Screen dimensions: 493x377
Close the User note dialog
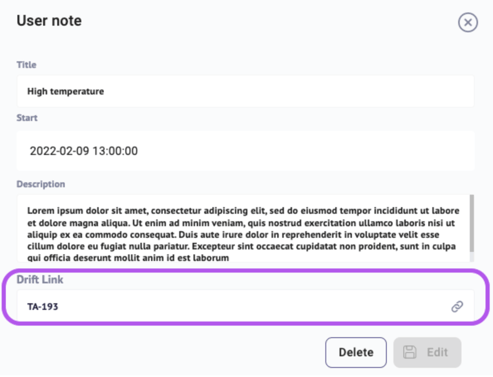[x=468, y=23]
